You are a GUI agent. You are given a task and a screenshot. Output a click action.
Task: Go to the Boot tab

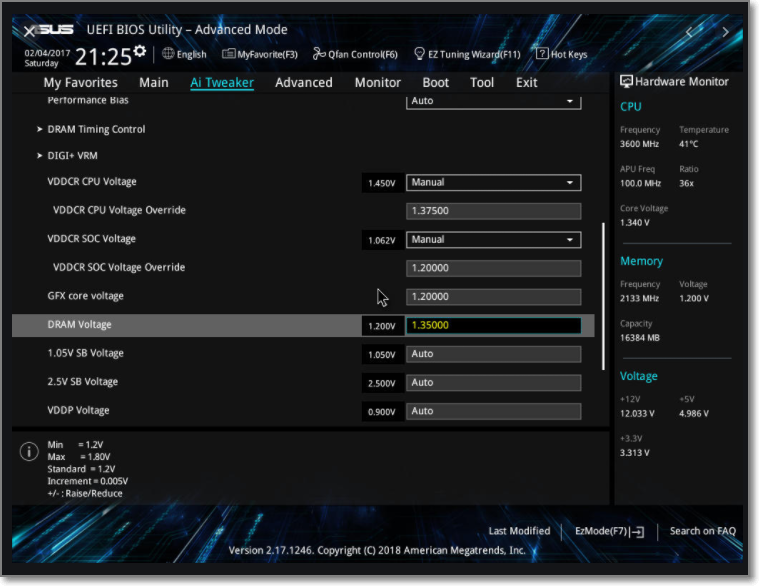tap(436, 83)
